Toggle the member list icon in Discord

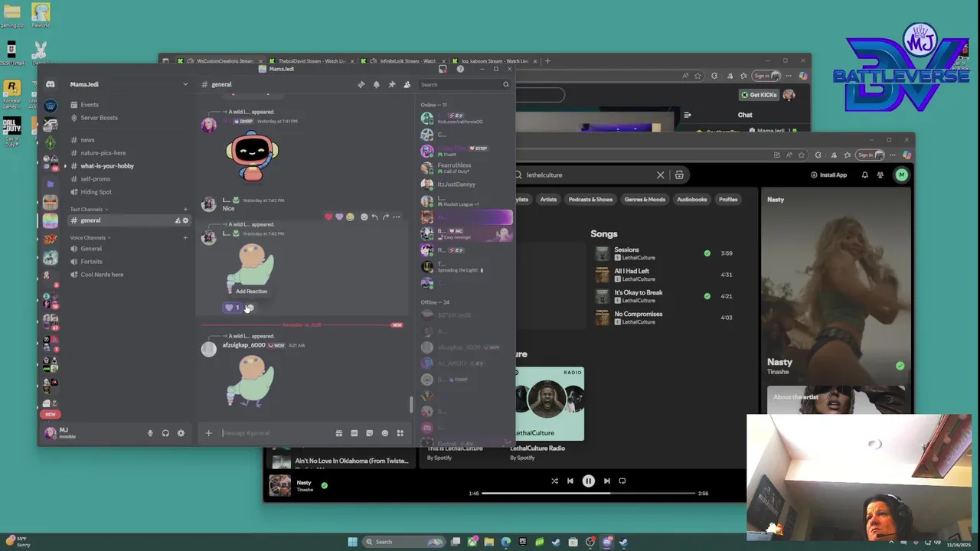tap(407, 84)
